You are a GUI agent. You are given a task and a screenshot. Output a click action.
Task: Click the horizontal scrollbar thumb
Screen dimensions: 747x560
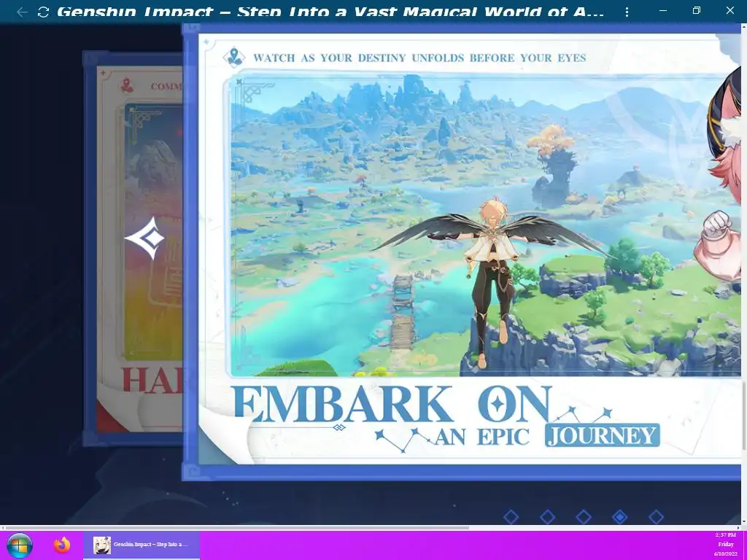point(237,528)
